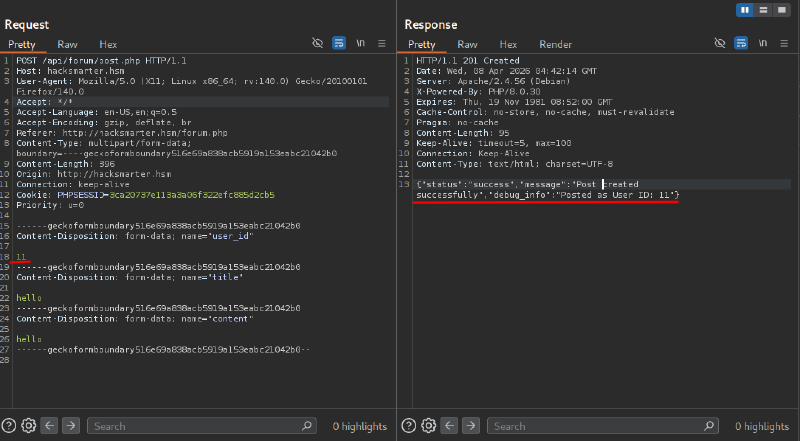Click '0 highlights' label under Request panel
This screenshot has width=800, height=441.
360,426
